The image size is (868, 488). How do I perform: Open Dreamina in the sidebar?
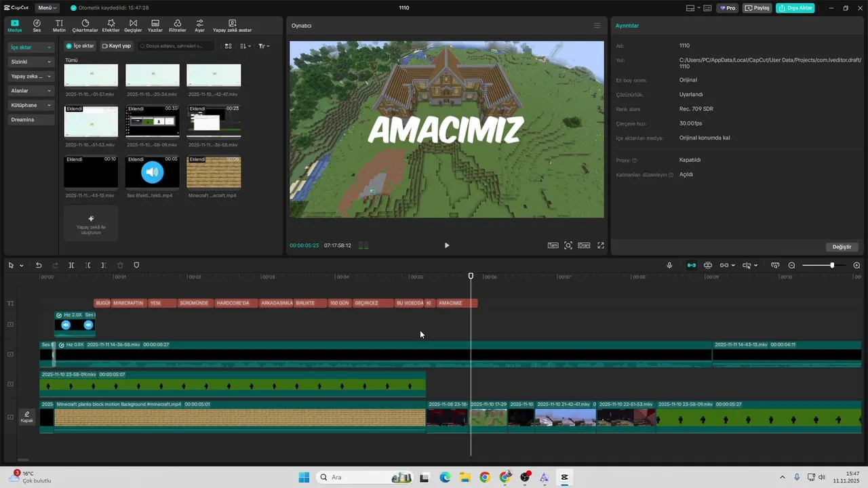tap(31, 119)
